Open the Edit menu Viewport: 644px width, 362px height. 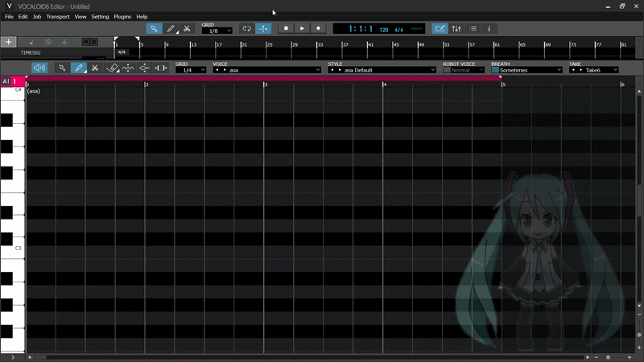click(x=23, y=17)
